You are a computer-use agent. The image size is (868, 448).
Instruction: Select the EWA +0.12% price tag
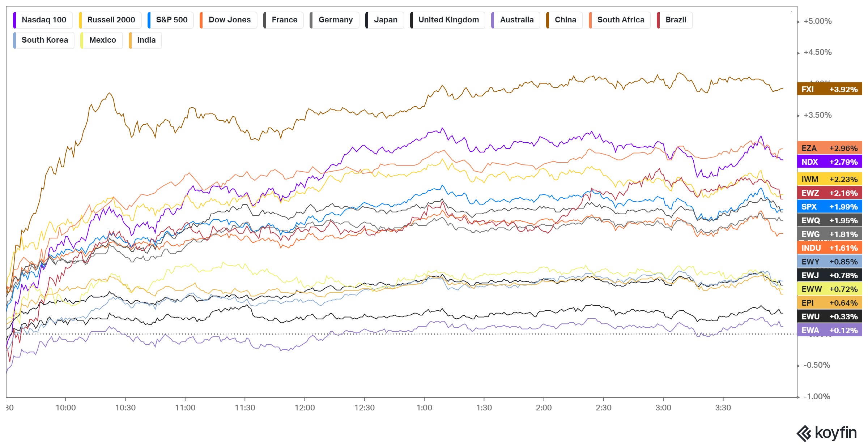tap(829, 330)
